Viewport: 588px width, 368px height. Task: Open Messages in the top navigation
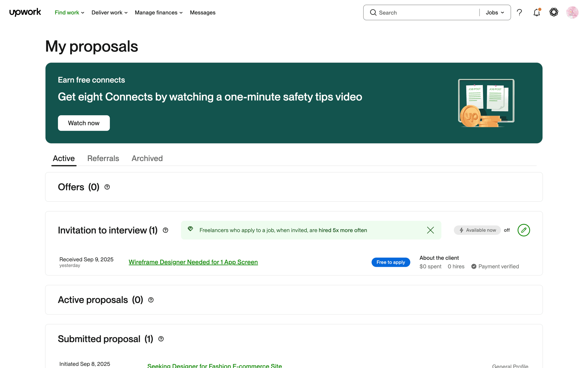[203, 13]
